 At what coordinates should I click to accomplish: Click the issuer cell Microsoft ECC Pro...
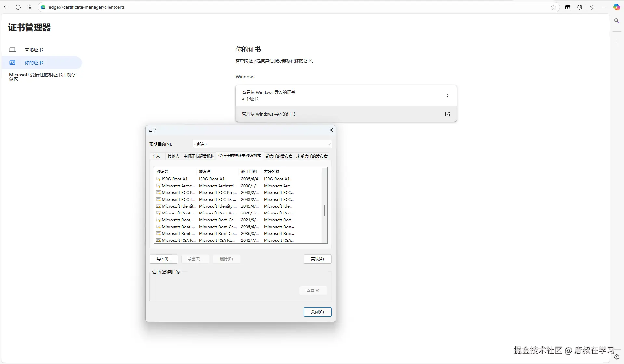pos(218,193)
